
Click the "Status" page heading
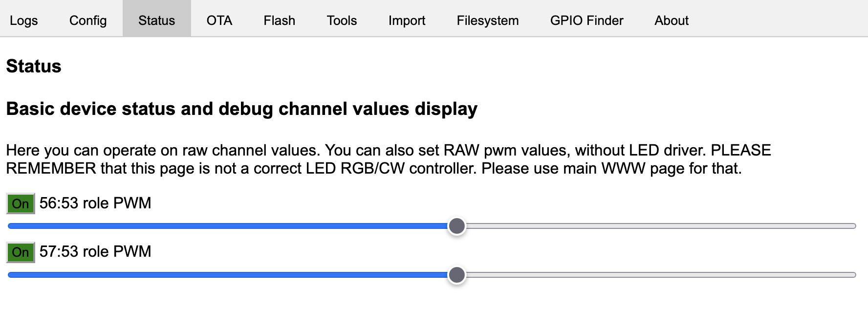tap(34, 66)
